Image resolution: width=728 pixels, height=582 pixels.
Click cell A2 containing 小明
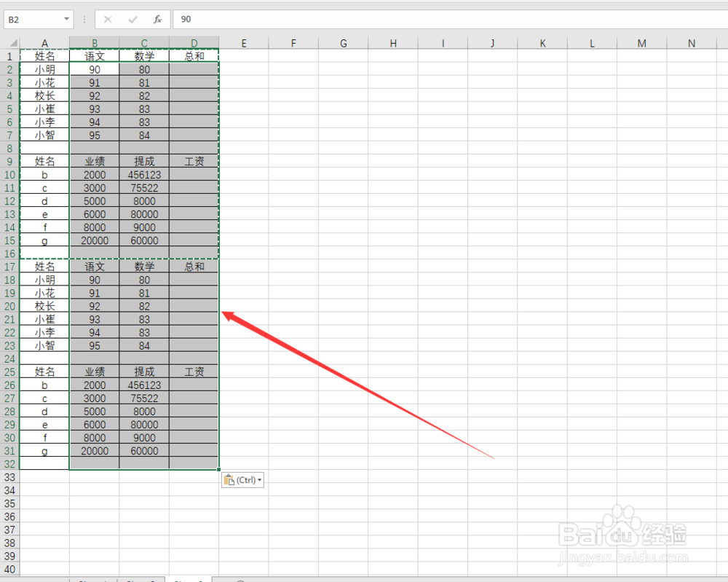click(44, 70)
